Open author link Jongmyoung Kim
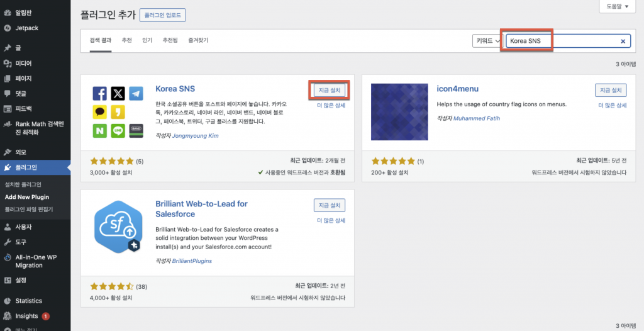The width and height of the screenshot is (644, 331). [x=196, y=135]
